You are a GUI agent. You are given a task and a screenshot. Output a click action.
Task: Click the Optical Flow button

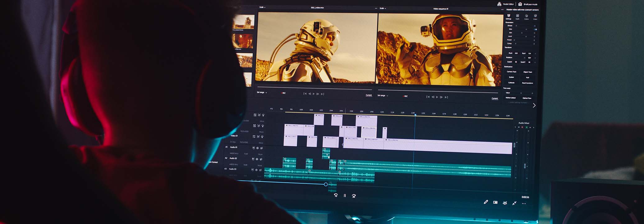pos(527,98)
